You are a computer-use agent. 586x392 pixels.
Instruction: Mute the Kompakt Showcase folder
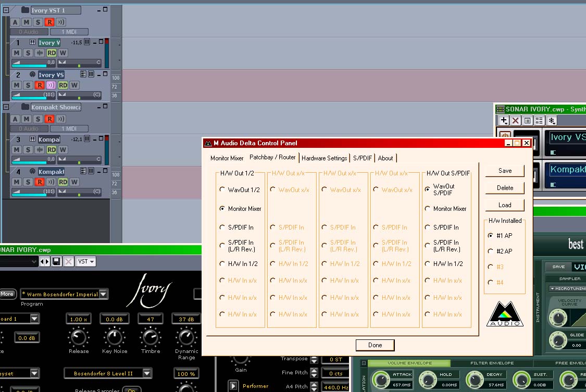coord(26,119)
